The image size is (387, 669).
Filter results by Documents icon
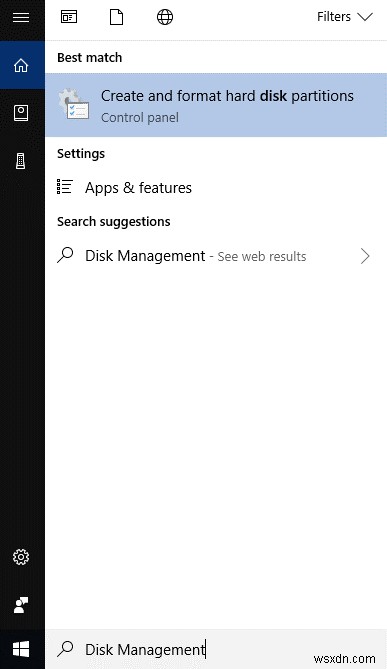116,17
